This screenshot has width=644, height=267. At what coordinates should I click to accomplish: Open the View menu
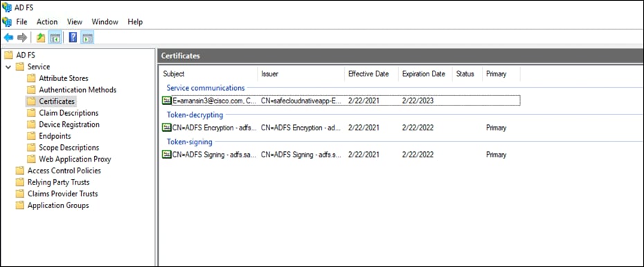coord(75,21)
